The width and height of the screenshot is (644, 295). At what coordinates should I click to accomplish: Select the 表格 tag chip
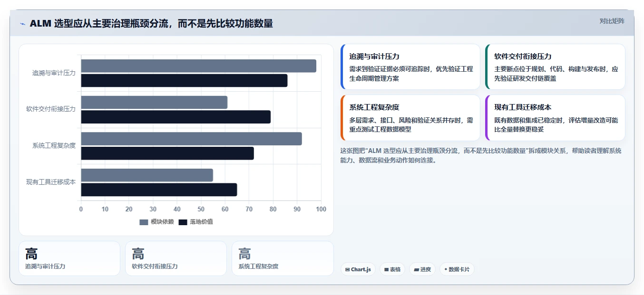(392, 269)
